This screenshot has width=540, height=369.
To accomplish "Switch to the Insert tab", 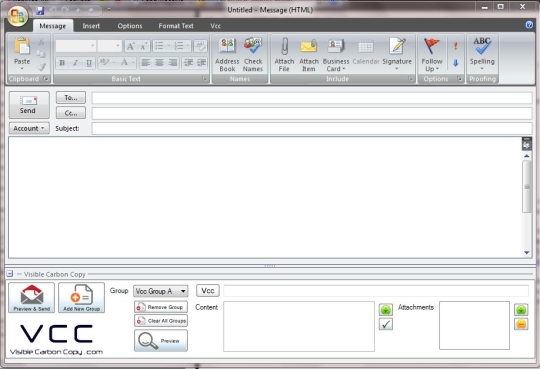I will (x=91, y=26).
